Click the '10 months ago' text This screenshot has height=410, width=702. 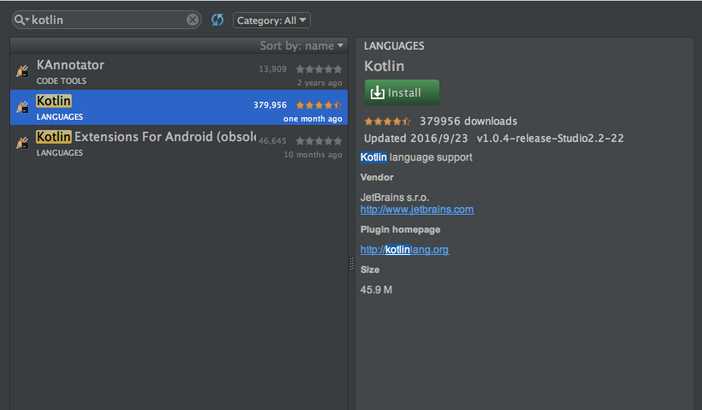tap(313, 155)
